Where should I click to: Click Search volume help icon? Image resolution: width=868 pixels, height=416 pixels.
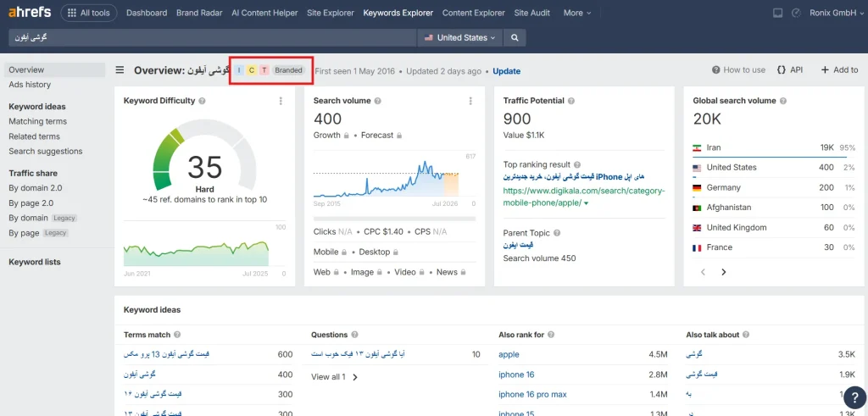(377, 101)
